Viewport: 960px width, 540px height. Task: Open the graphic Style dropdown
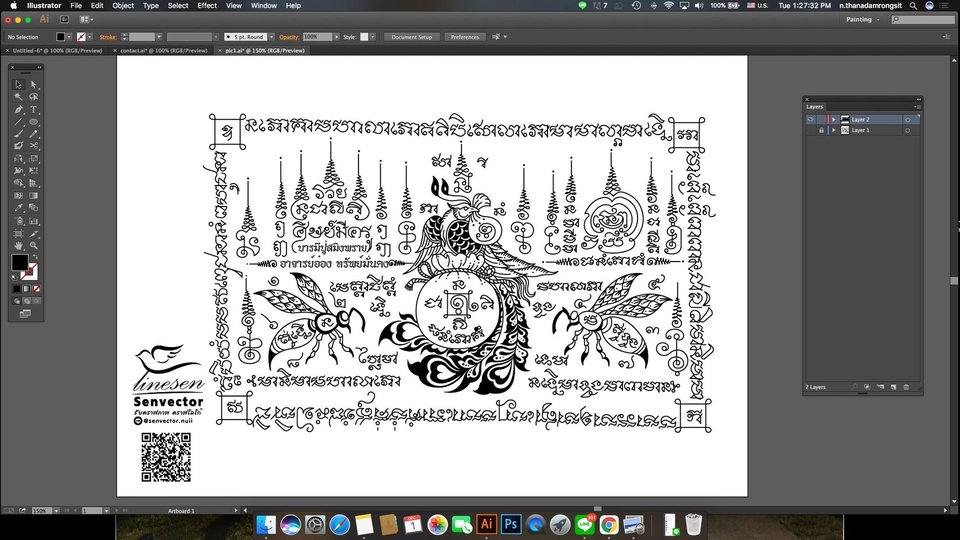coord(372,37)
